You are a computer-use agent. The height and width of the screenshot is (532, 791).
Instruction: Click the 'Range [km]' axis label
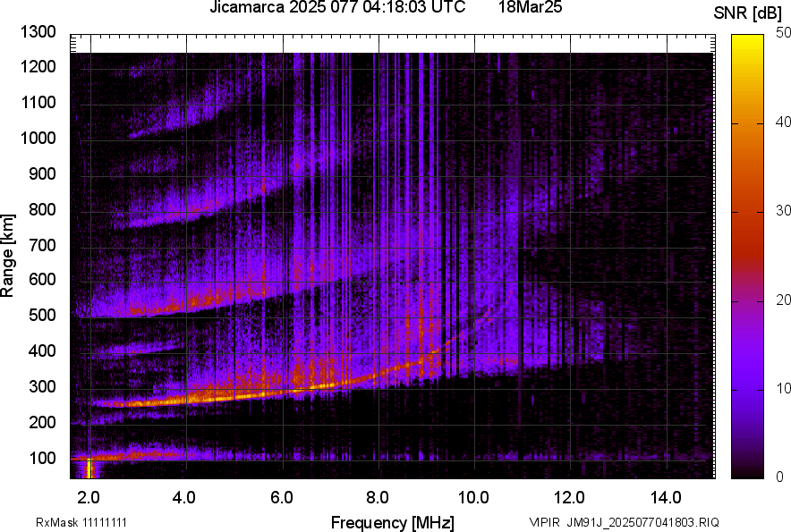[7, 256]
